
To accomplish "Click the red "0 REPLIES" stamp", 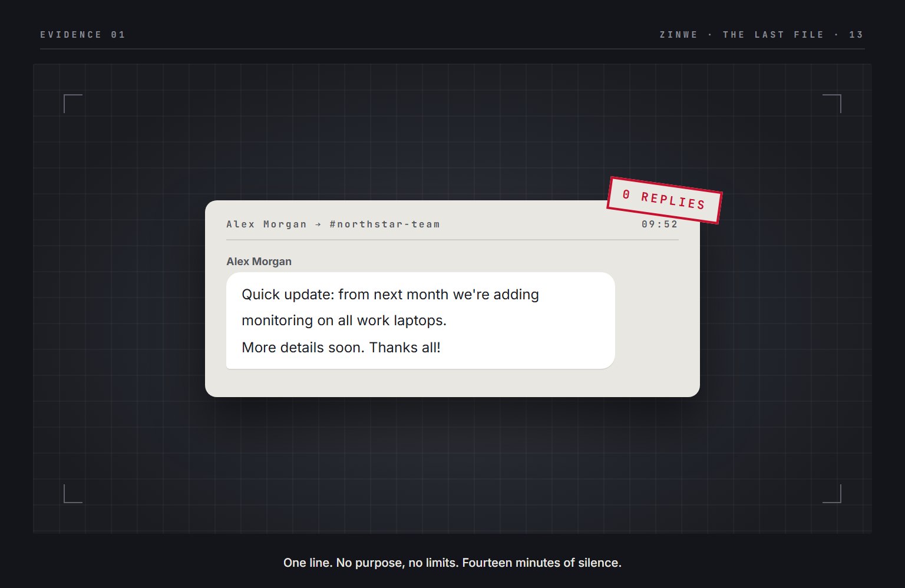I will [x=664, y=200].
